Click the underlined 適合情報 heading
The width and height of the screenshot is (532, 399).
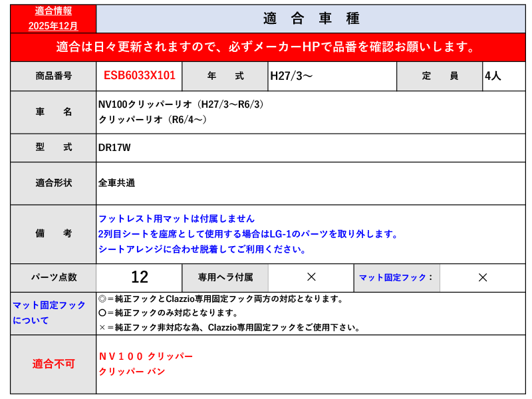coord(53,11)
